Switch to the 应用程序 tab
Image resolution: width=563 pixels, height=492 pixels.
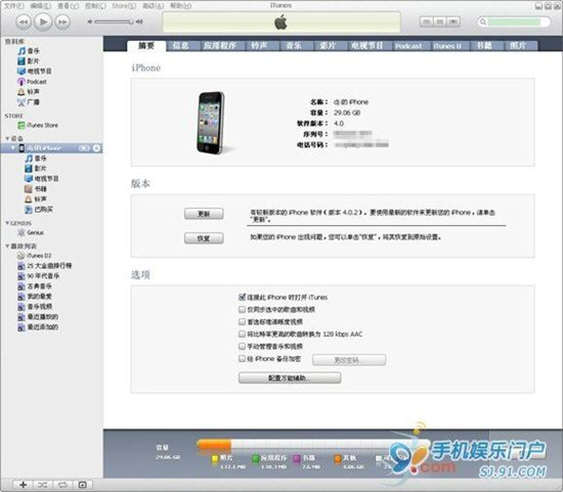[x=220, y=46]
